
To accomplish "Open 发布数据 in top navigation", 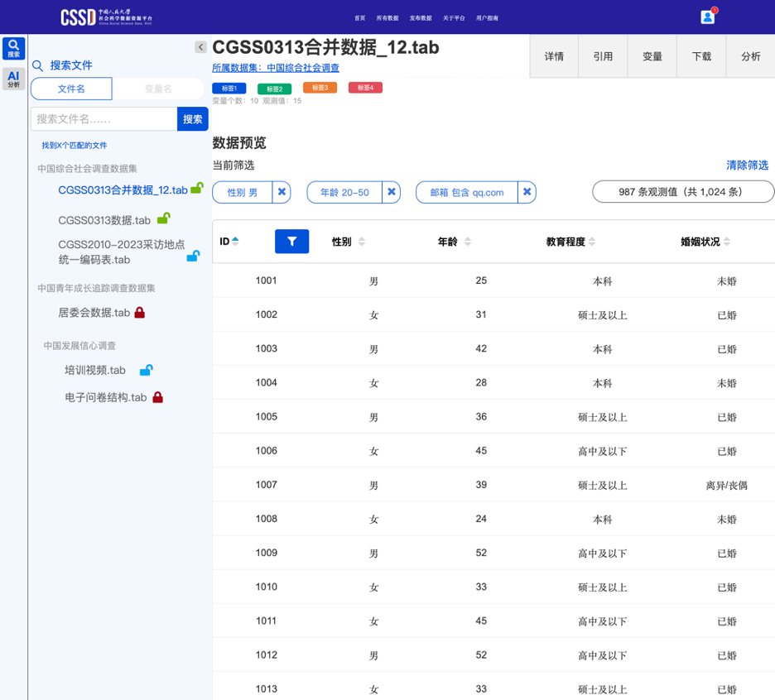I will point(421,17).
